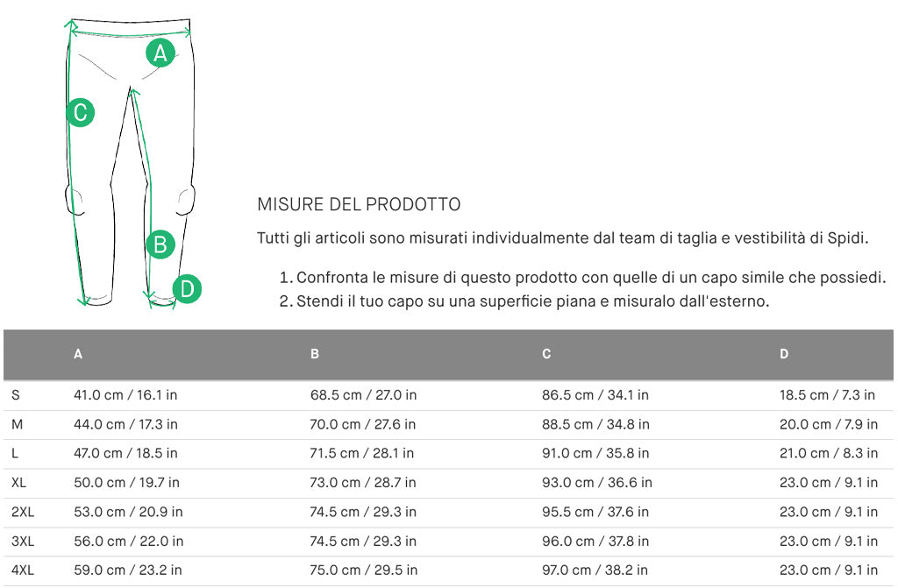The image size is (898, 588).
Task: Click the green B marker on the pants leg
Action: tap(160, 244)
